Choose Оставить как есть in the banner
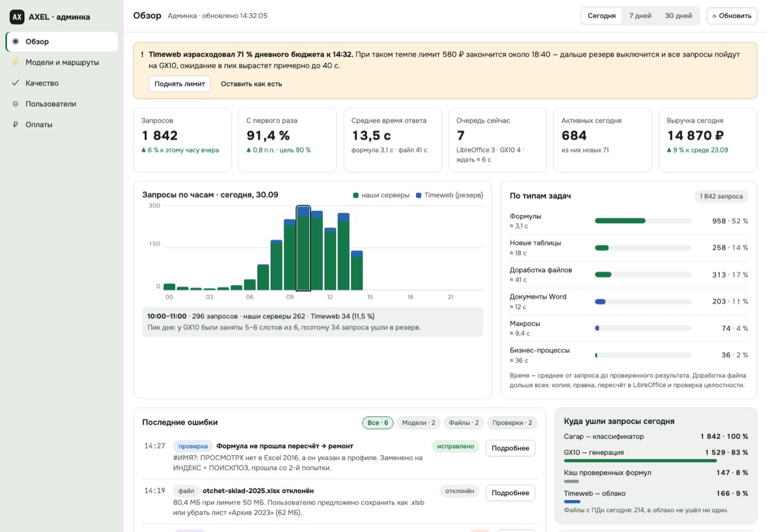The height and width of the screenshot is (532, 767). click(x=251, y=84)
